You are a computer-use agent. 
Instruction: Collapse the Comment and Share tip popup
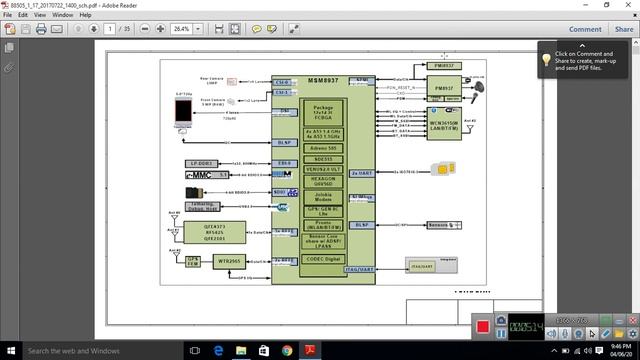click(582, 45)
